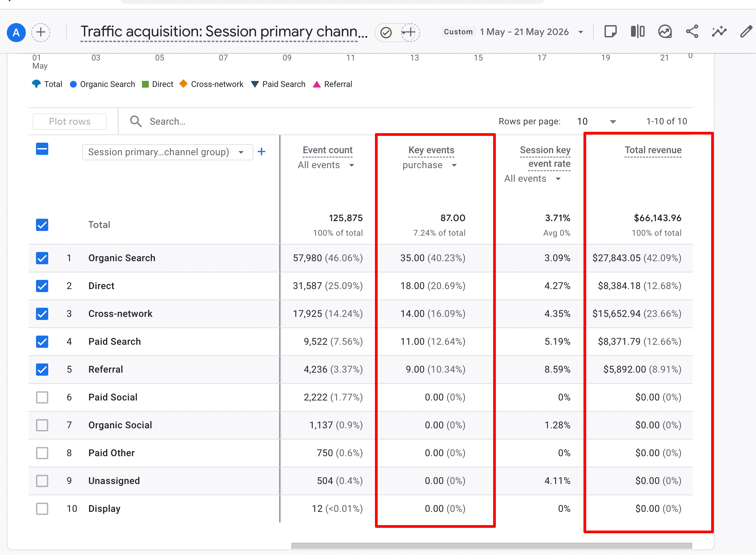Check the Organic Social row checkbox
Screen dimensions: 756x555
tap(42, 425)
